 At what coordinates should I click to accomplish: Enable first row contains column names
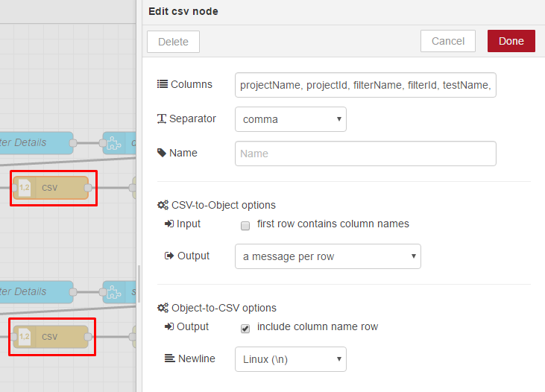[x=245, y=226]
